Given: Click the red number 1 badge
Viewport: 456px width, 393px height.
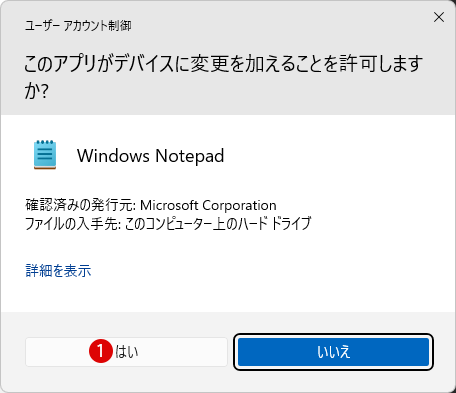Looking at the screenshot, I should tap(101, 351).
